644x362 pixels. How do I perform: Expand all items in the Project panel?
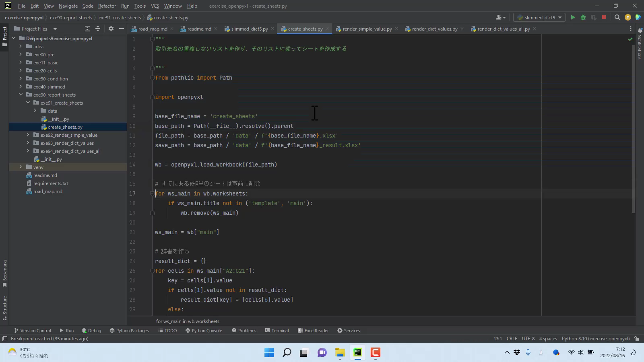(87, 29)
